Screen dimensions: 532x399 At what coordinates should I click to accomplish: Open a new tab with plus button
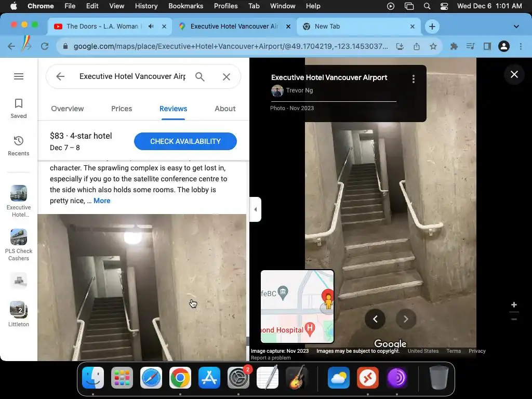[432, 26]
